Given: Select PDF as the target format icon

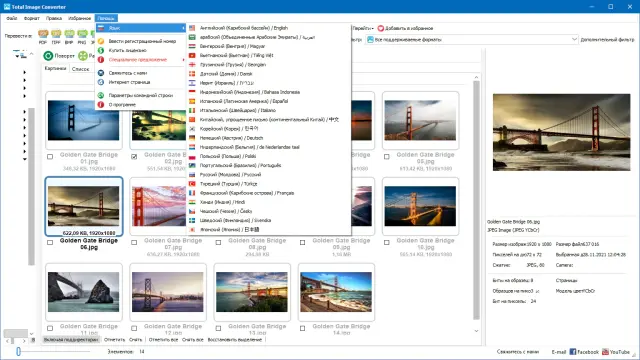Looking at the screenshot, I should click(43, 34).
